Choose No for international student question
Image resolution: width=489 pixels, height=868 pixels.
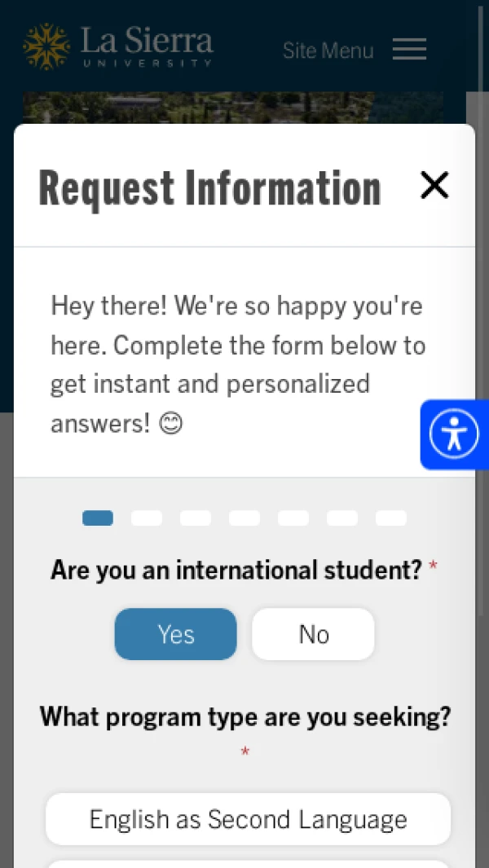click(313, 633)
